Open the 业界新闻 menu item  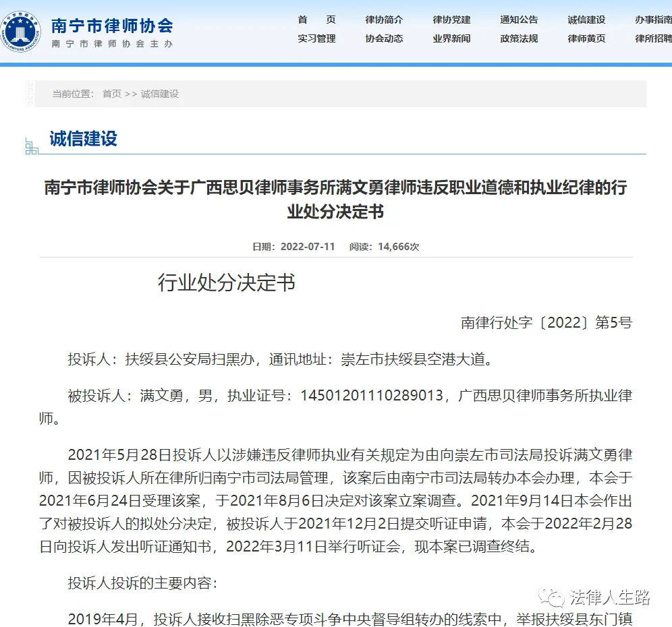point(451,38)
